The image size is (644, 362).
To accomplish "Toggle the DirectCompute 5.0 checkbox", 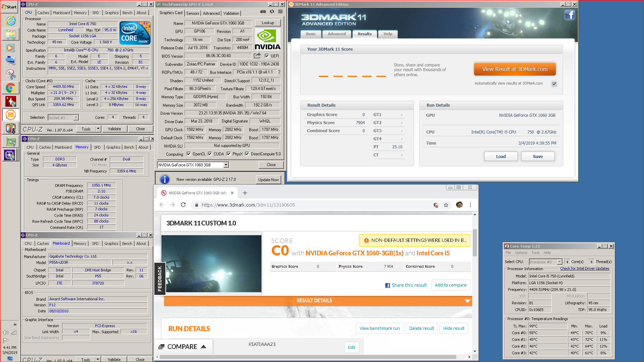I will [x=247, y=154].
